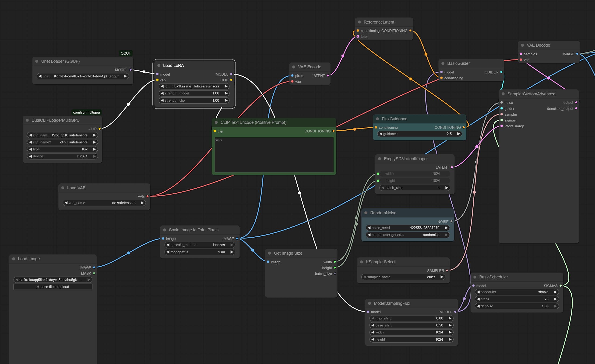Open the device cuda:1 dropdown
This screenshot has height=364, width=595.
[62, 156]
